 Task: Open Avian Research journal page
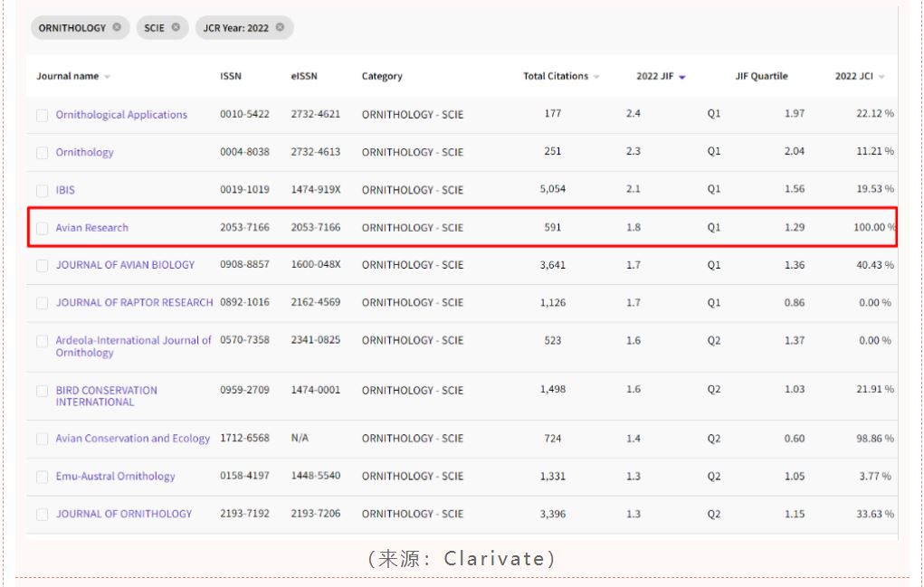(x=91, y=228)
